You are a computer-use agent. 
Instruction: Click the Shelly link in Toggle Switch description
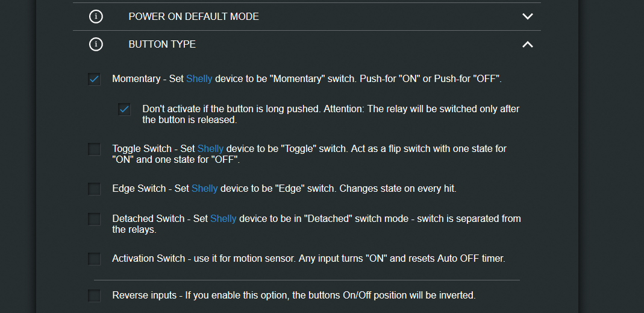tap(210, 148)
